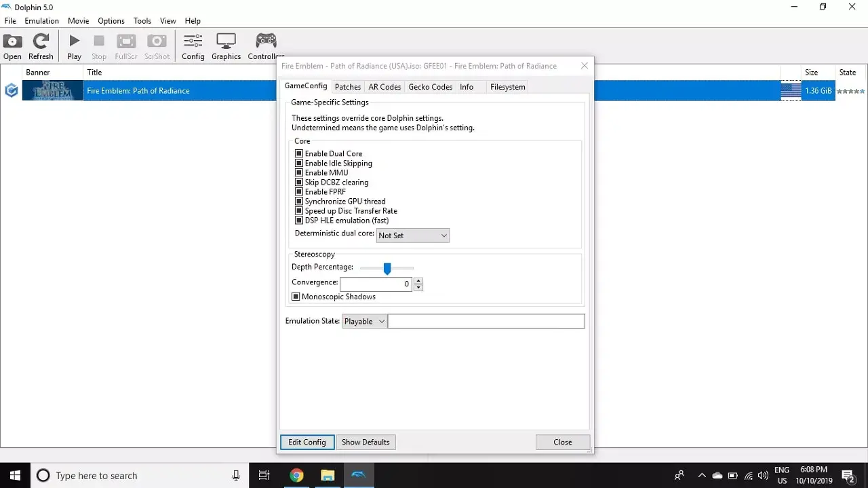Click the network Wi-Fi tray icon
The height and width of the screenshot is (488, 868).
tap(749, 475)
